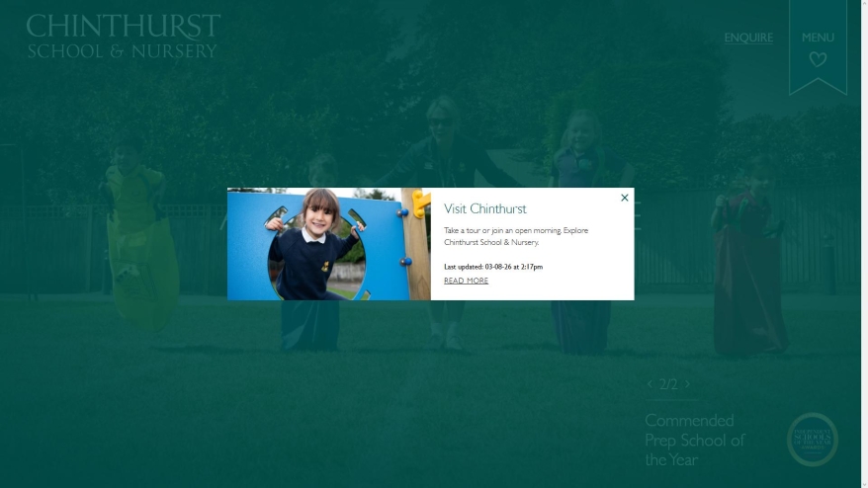The image size is (868, 488).
Task: Click the popup photo of child
Action: [329, 244]
